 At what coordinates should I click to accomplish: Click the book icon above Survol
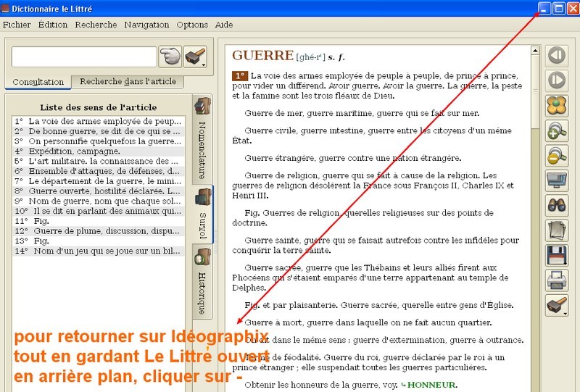(203, 197)
